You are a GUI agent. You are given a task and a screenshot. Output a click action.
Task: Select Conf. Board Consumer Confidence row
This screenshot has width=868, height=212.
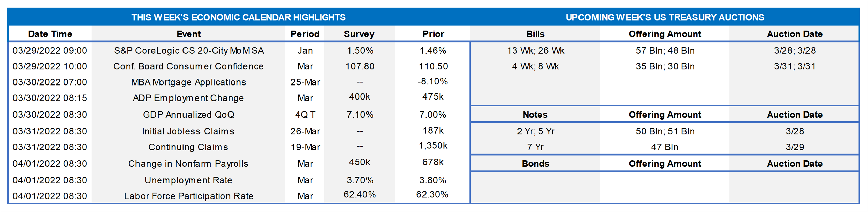(188, 66)
